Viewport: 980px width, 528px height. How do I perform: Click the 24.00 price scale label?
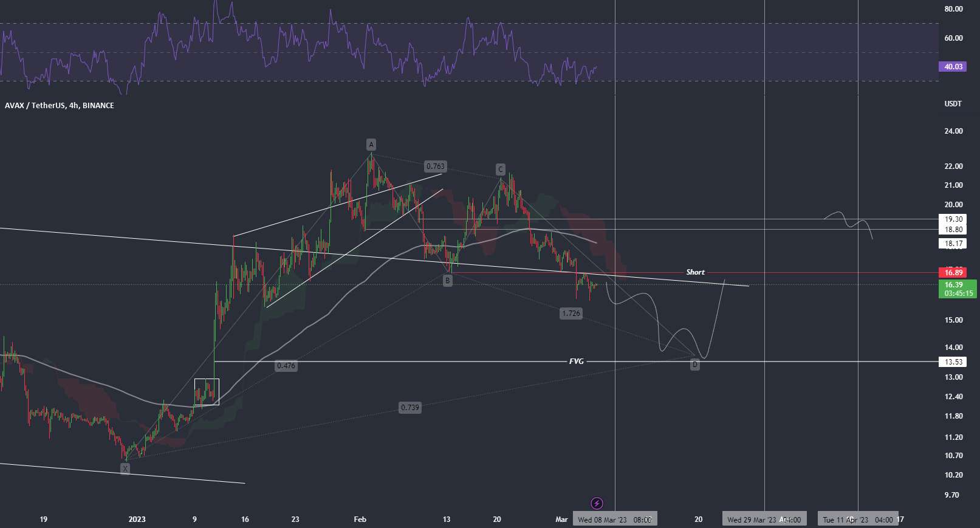[953, 131]
